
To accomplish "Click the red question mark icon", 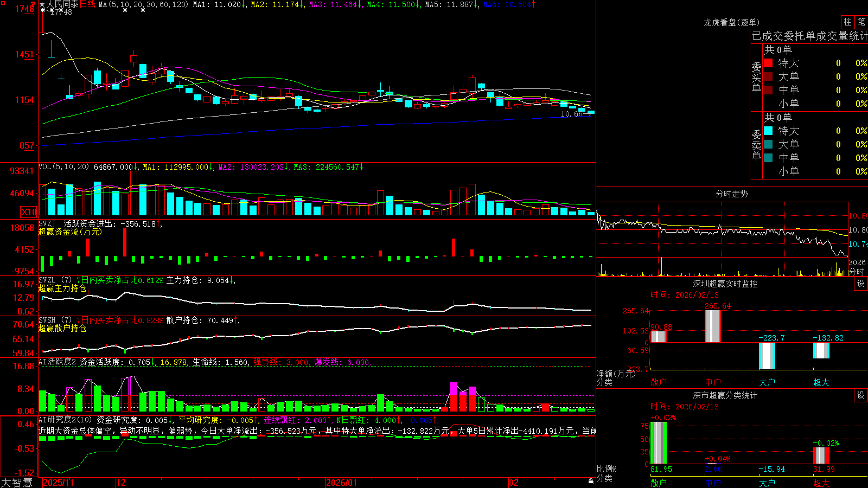I will click(x=33, y=4).
